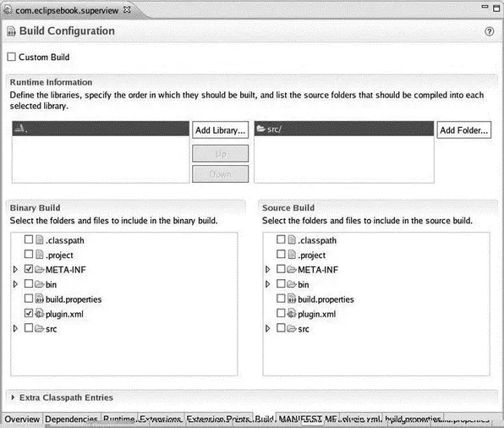Click the .classpath file icon in Source Build
Image resolution: width=504 pixels, height=428 pixels.
[292, 239]
